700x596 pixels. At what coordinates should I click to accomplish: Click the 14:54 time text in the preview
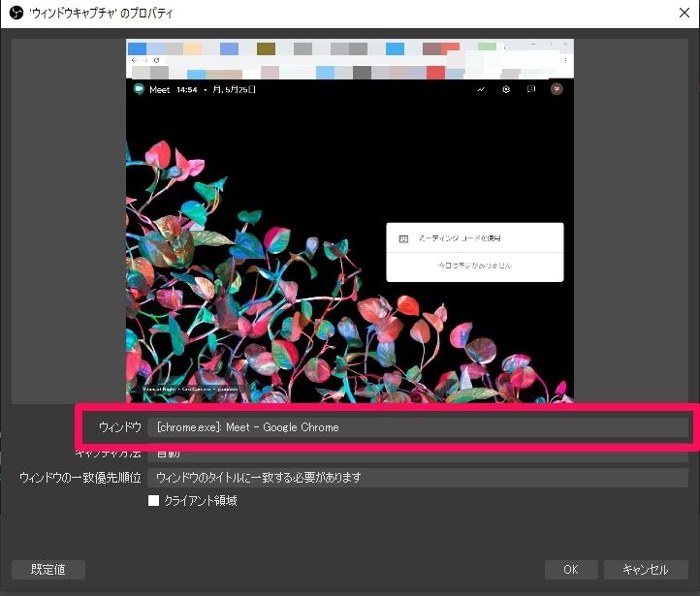click(x=186, y=90)
